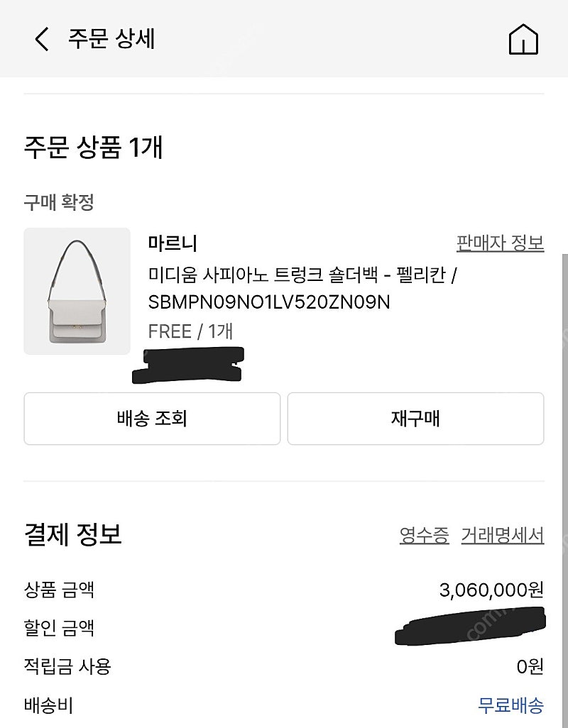Open the home icon in the header

[x=523, y=39]
